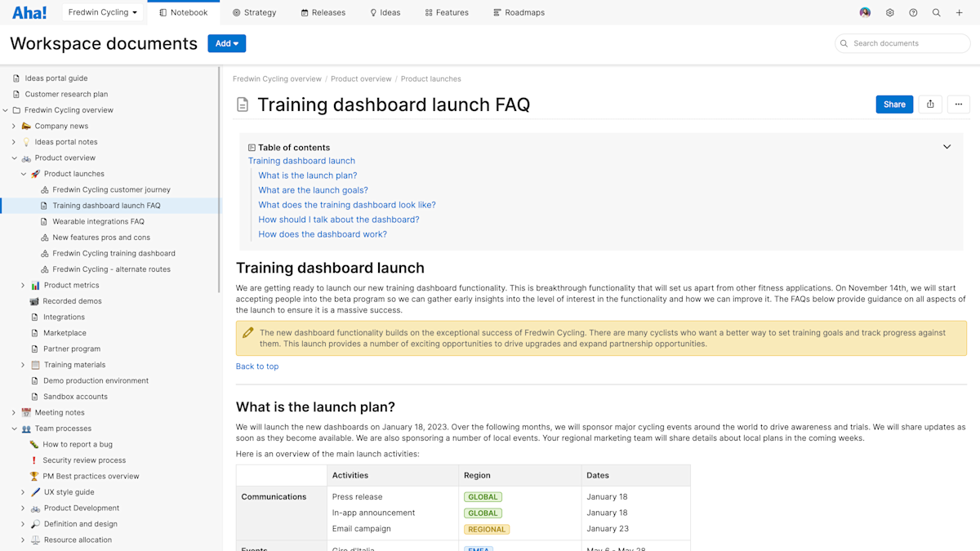Viewport: 980px width, 551px height.
Task: Expand the Company news folder
Action: 14,126
